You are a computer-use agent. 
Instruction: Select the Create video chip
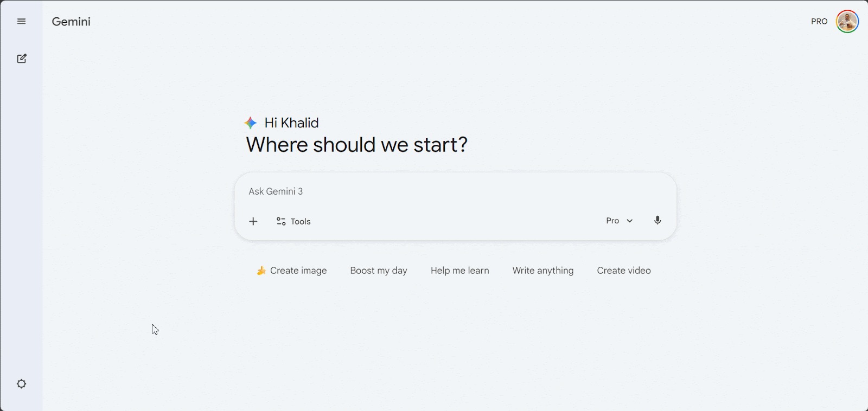[x=624, y=271]
